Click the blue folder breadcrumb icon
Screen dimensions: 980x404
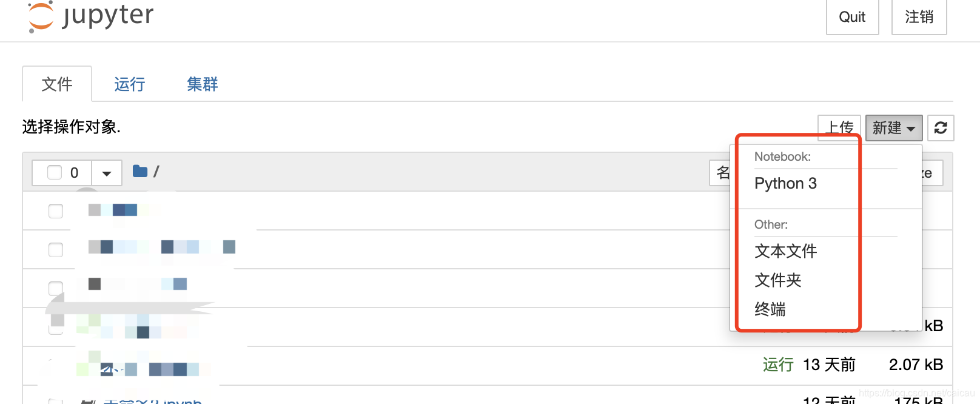[139, 171]
